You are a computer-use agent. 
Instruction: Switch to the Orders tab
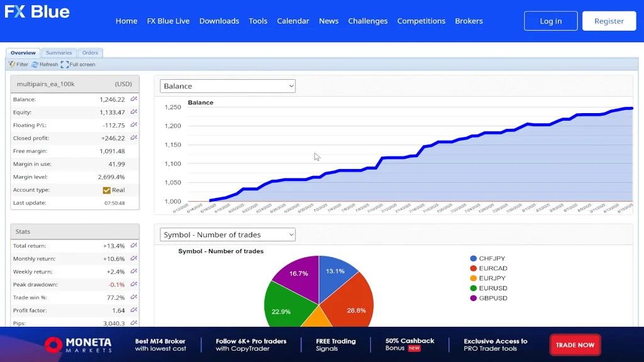click(x=90, y=53)
